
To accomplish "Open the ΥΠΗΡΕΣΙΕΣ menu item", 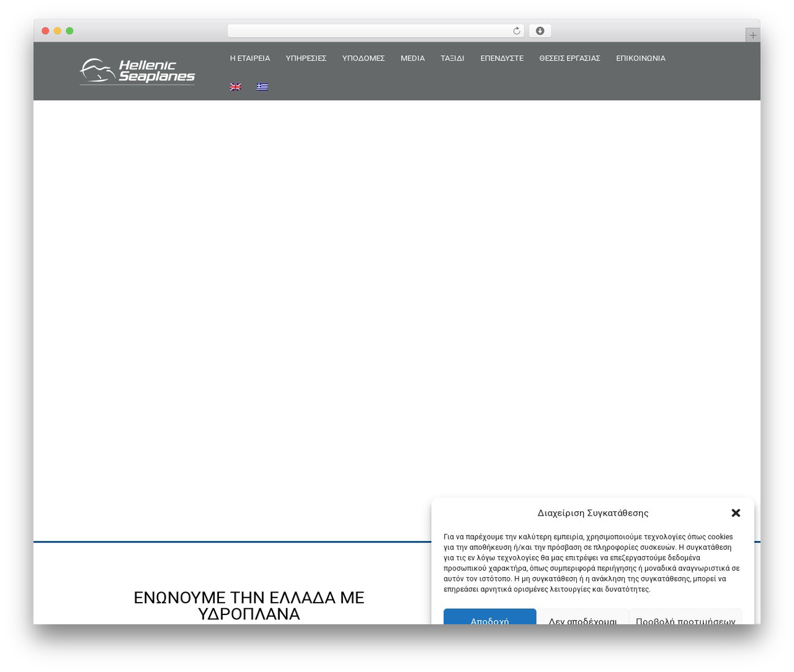I will coord(306,58).
